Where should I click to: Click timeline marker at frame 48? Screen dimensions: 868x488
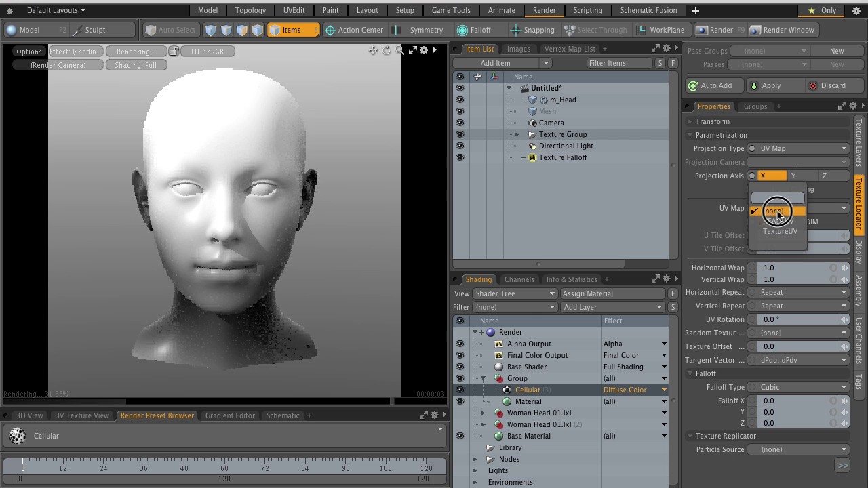click(x=184, y=468)
